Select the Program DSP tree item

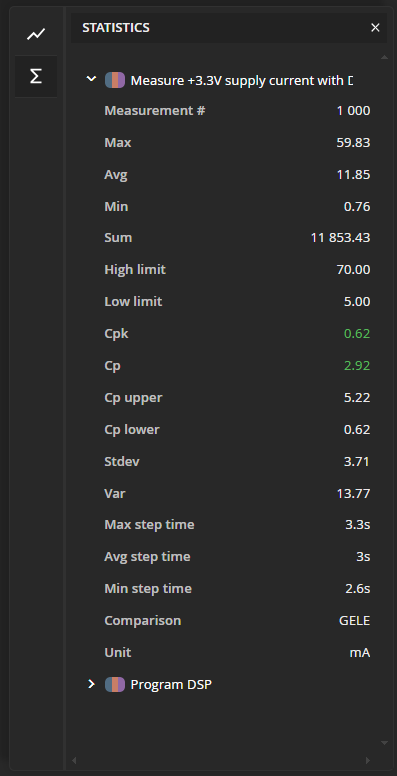click(171, 684)
